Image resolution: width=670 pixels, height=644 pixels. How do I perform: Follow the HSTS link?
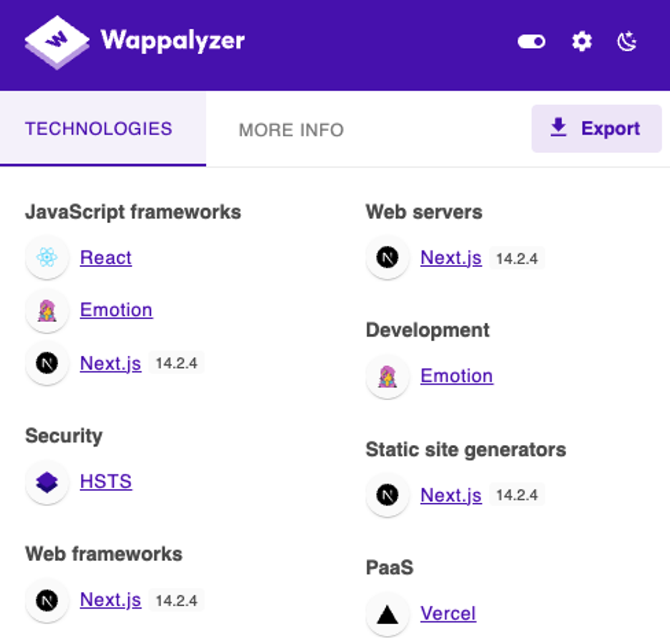106,482
